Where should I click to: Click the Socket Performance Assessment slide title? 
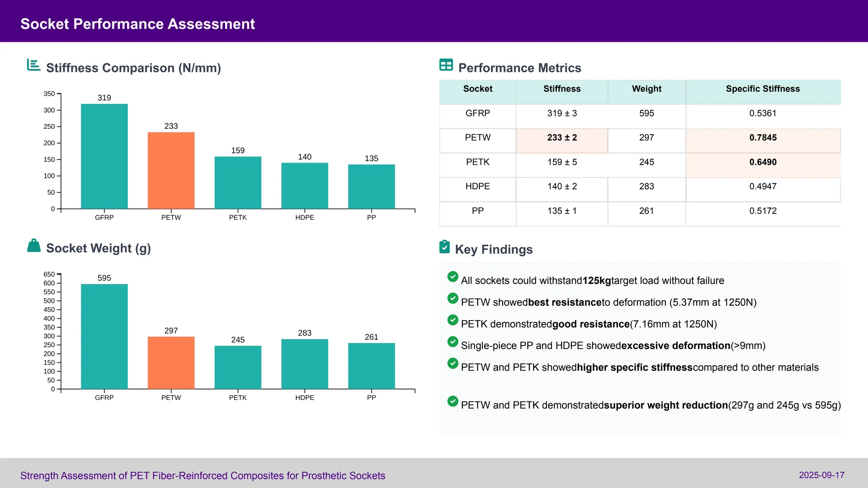[137, 24]
